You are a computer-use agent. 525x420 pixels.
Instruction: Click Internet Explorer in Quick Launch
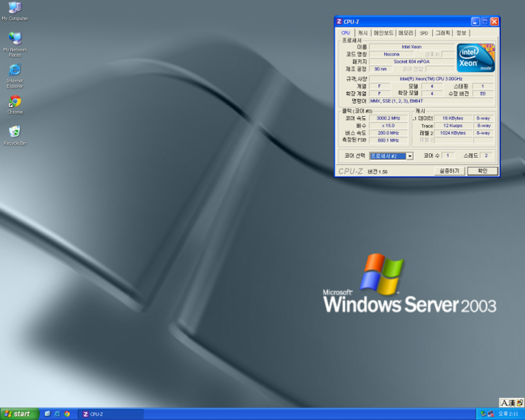[57, 414]
